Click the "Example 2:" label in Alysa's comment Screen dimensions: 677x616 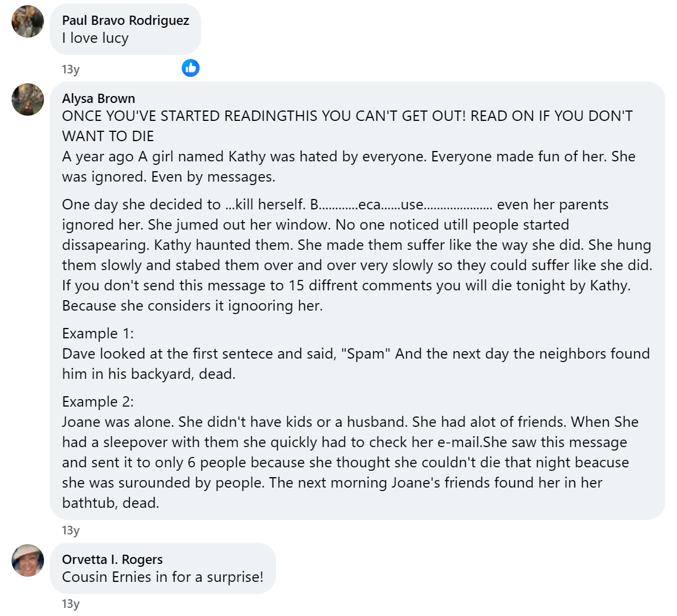coord(98,402)
